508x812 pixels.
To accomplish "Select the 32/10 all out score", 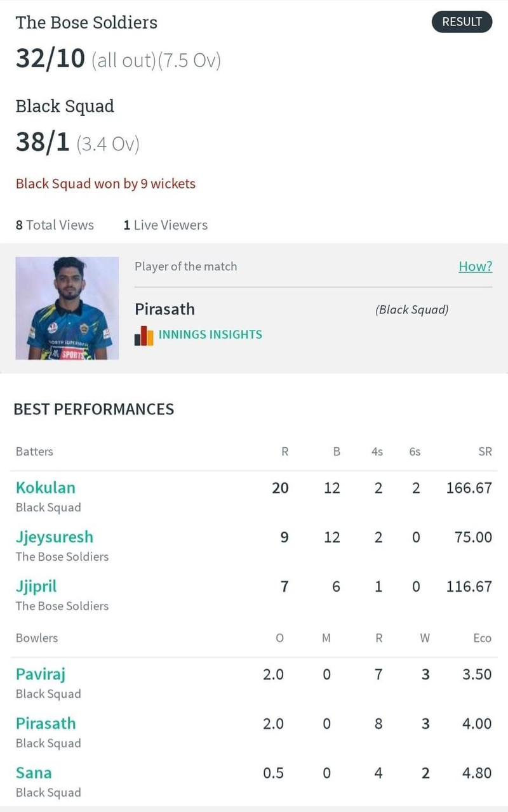I will (x=118, y=60).
